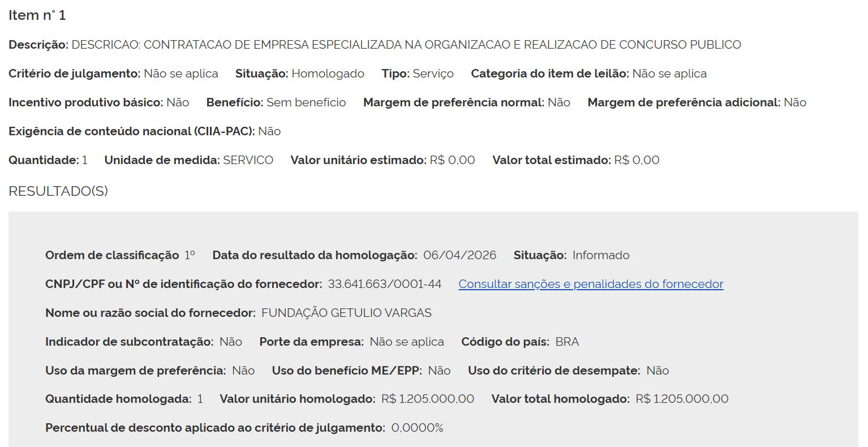Click the Exigência de conteúdo nacional label
Viewport: 868px width, 447px height.
131,131
